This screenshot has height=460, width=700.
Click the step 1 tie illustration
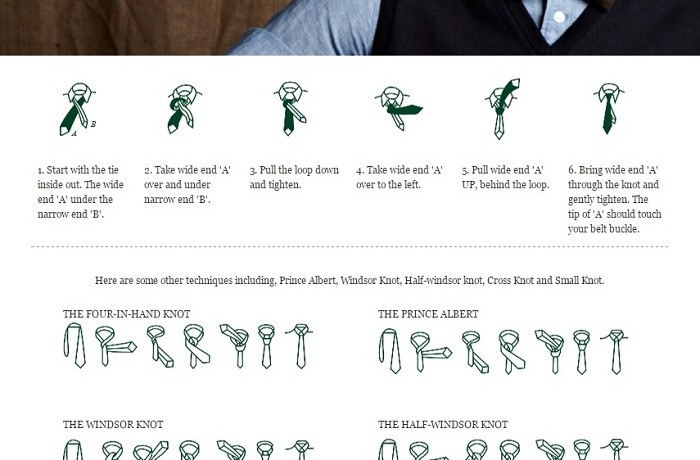point(78,109)
